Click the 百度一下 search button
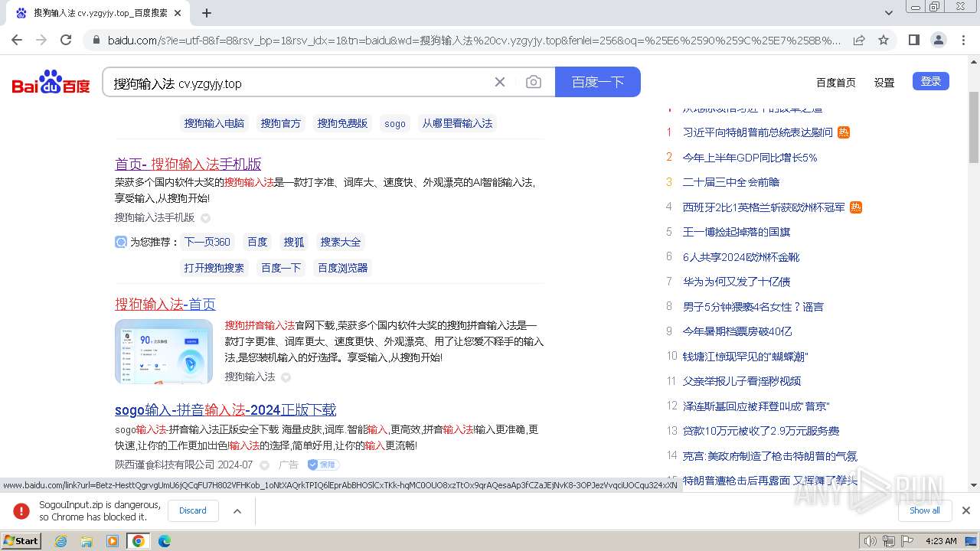980x551 pixels. coord(598,82)
